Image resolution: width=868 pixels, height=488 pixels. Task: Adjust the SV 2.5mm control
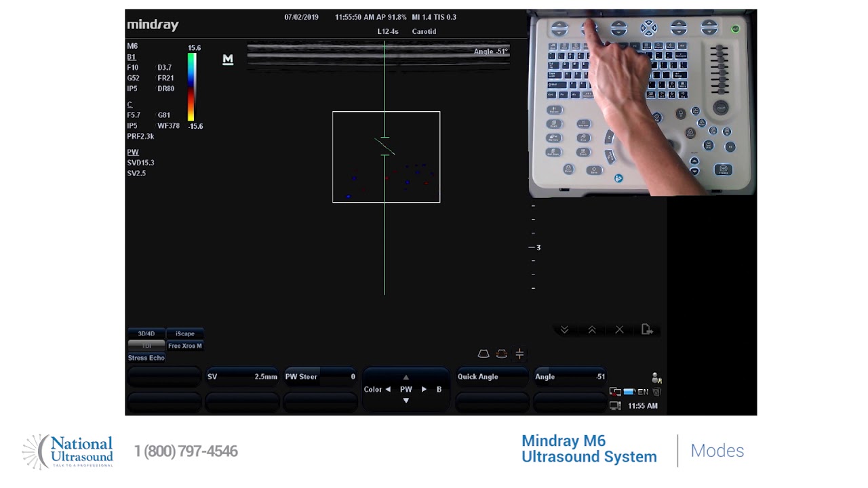[243, 377]
